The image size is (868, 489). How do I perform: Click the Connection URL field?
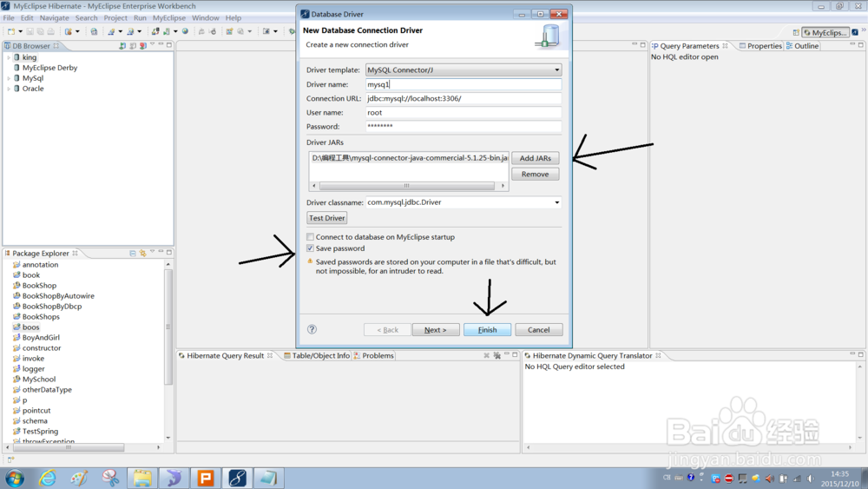pos(464,98)
